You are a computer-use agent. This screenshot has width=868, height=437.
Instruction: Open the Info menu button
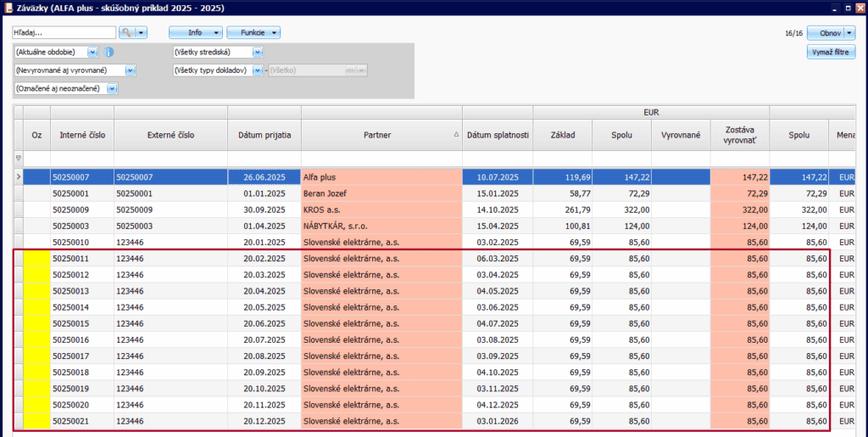(195, 32)
